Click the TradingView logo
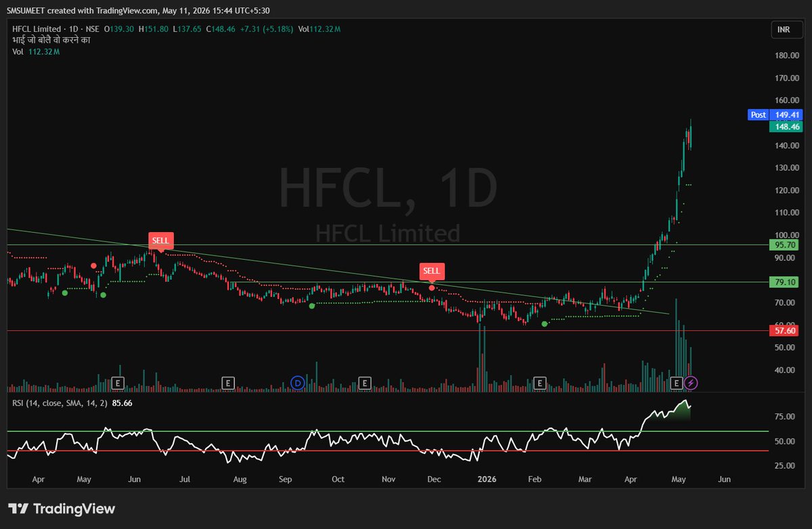This screenshot has width=812, height=529. click(62, 509)
